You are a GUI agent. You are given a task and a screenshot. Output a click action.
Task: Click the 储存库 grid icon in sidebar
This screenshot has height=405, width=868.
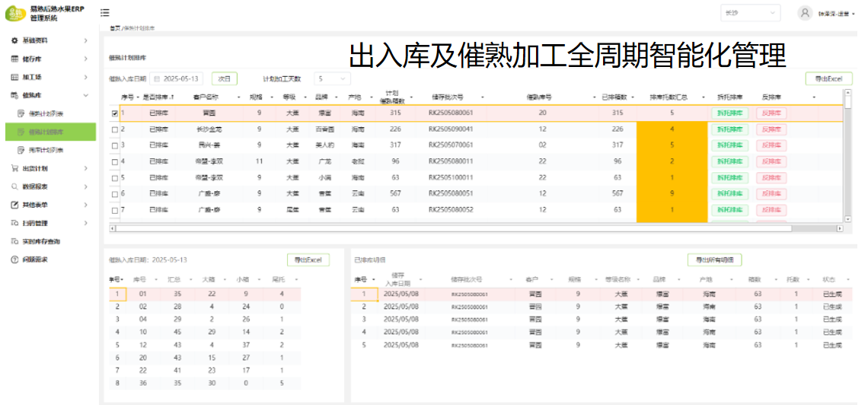point(14,59)
